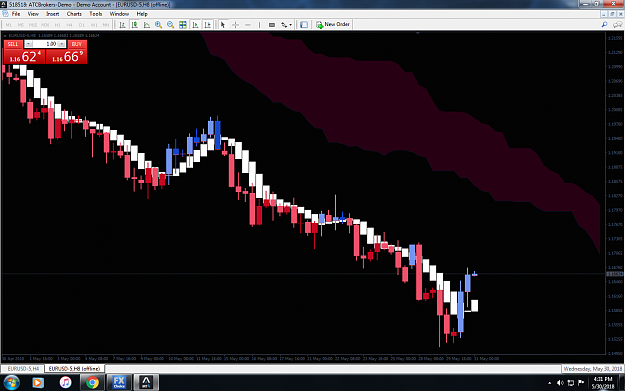Select the H4 timeframe button
The width and height of the screenshot is (625, 391).
pyautogui.click(x=69, y=25)
